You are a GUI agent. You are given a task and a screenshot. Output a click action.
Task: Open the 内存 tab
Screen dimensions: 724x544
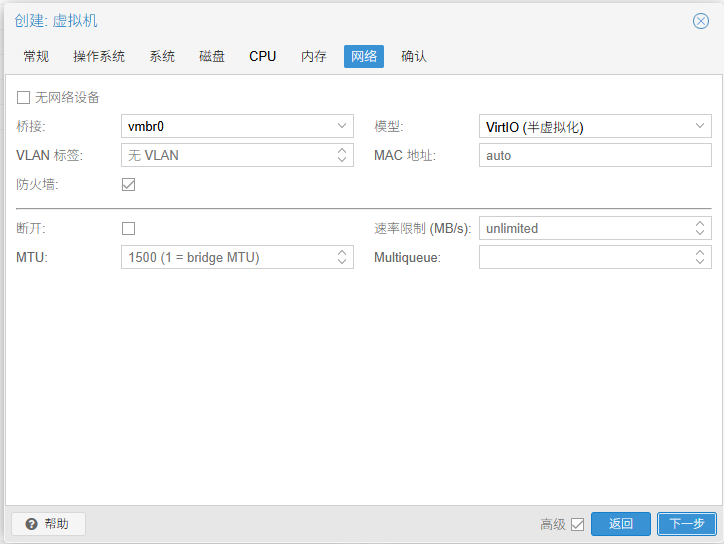pos(314,56)
